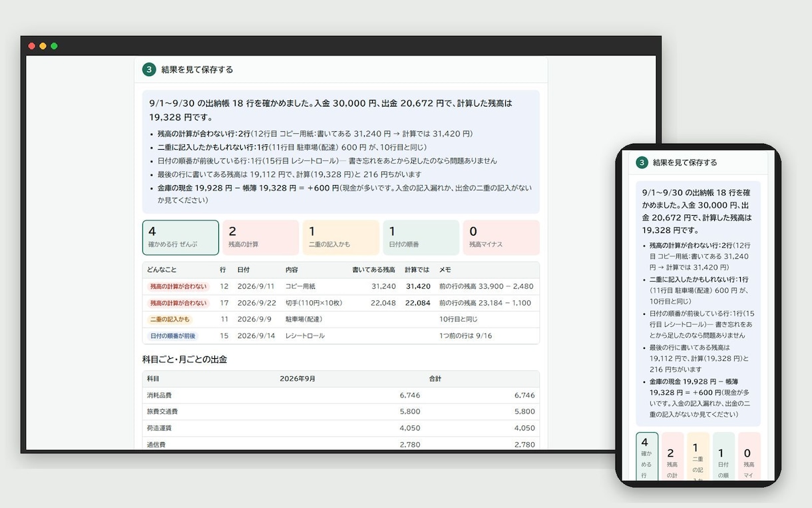The height and width of the screenshot is (508, 812).
Task: Click the 旅費交通費 row label
Action: [x=162, y=412]
